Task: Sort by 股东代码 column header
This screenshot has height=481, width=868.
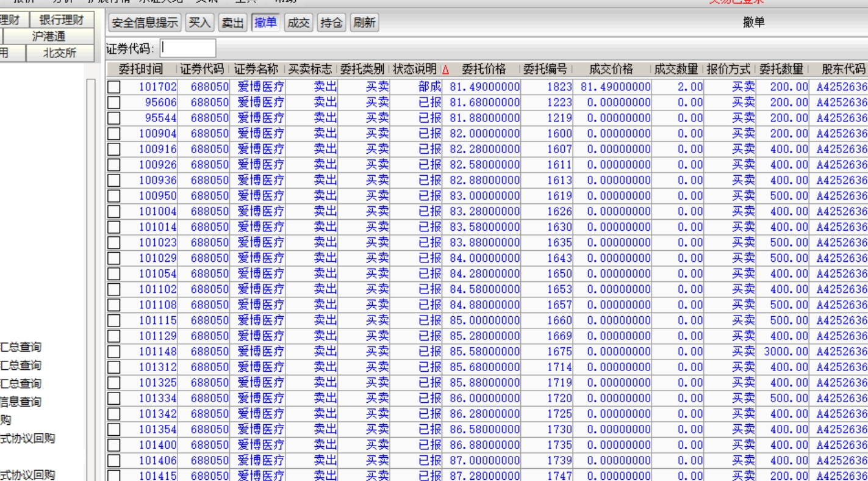Action: 843,70
